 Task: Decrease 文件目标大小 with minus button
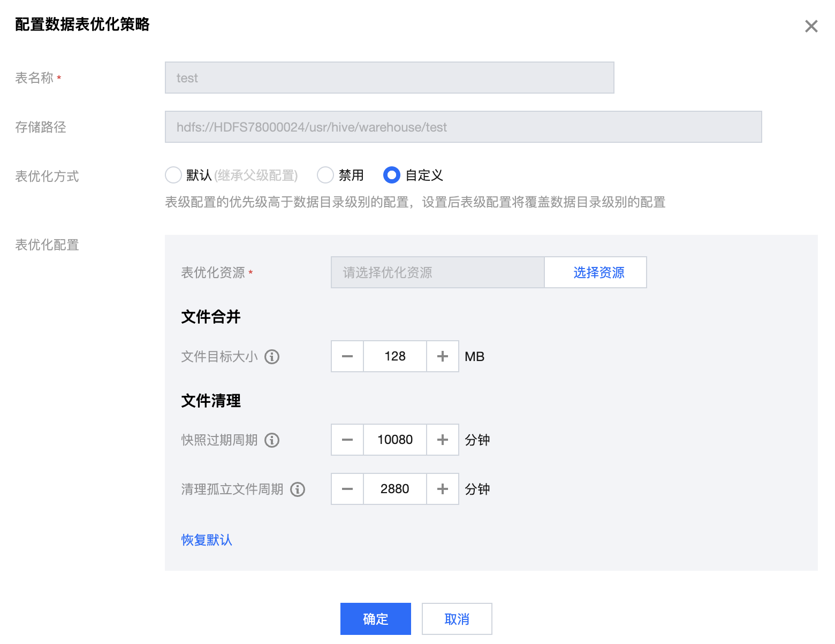click(x=347, y=356)
